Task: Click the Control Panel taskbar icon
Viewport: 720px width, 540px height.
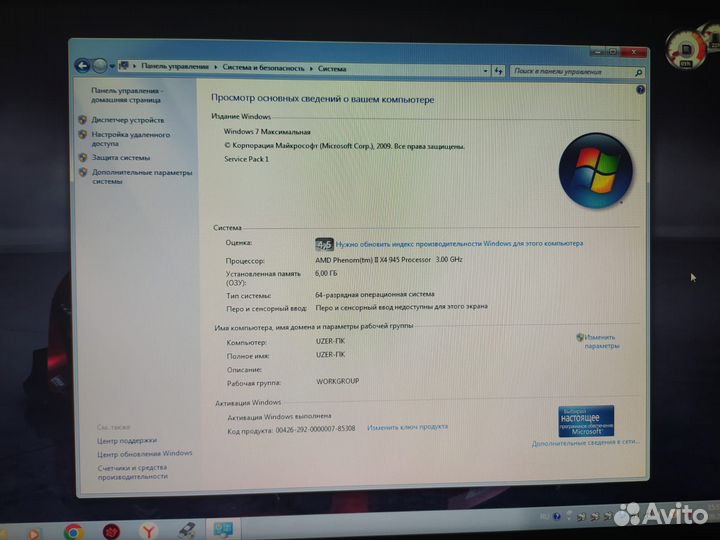Action: (x=221, y=529)
